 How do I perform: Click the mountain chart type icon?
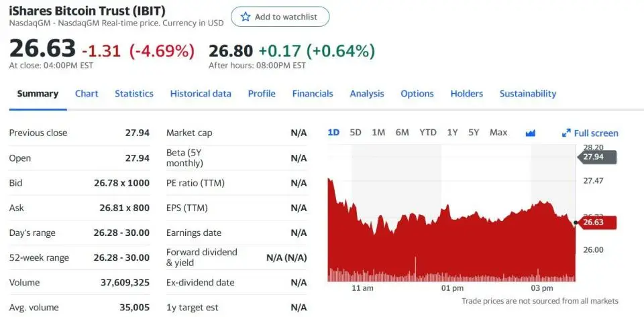(x=531, y=133)
